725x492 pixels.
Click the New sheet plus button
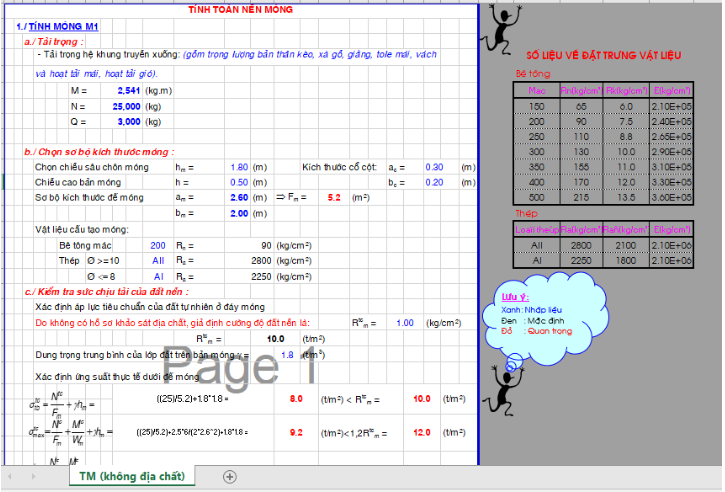[230, 477]
